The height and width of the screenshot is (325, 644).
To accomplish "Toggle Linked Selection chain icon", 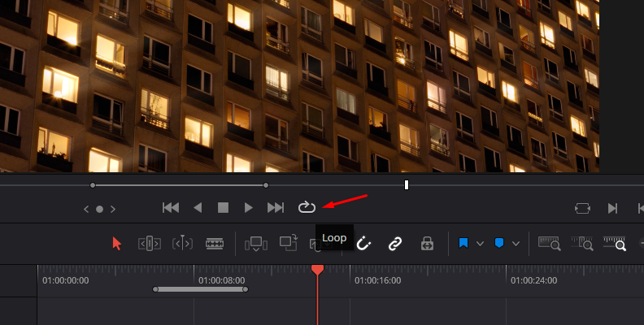I will pos(395,244).
